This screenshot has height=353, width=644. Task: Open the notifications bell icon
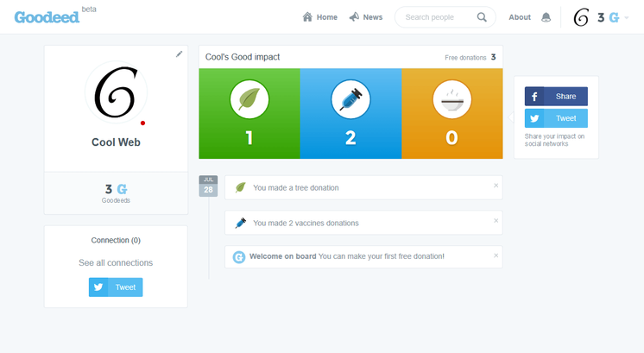point(546,17)
